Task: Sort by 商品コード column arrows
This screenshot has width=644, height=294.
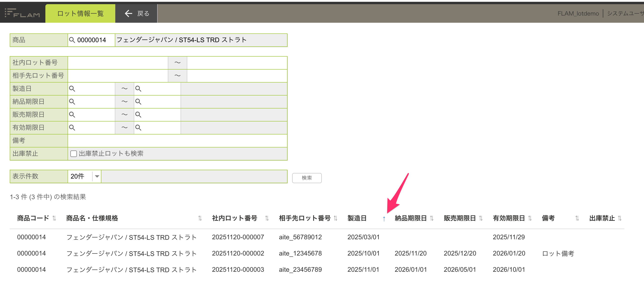Action: 54,218
